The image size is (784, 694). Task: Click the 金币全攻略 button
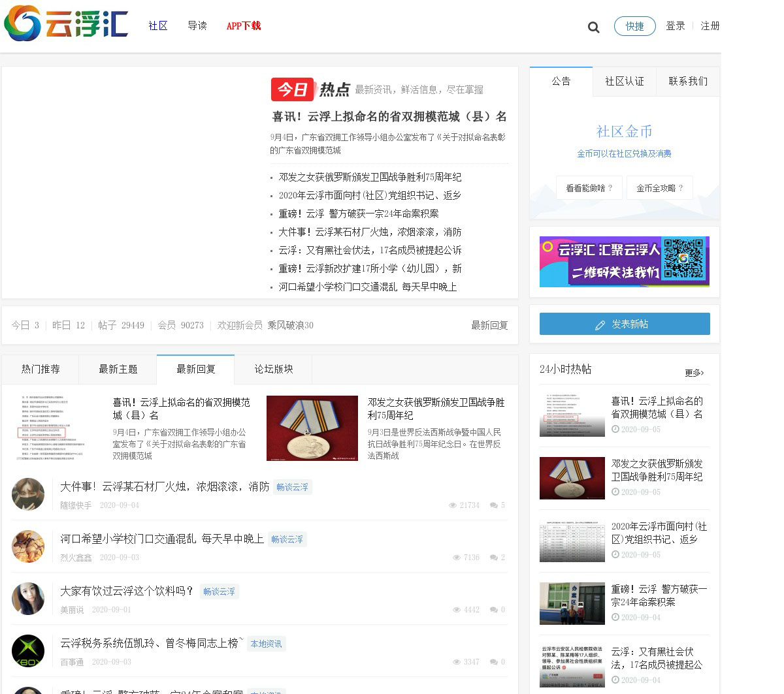click(x=659, y=188)
